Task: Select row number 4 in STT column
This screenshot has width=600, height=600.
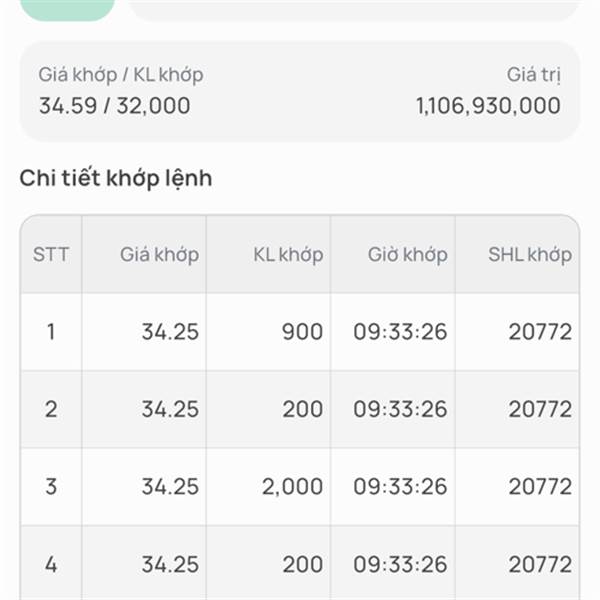Action: 51,564
